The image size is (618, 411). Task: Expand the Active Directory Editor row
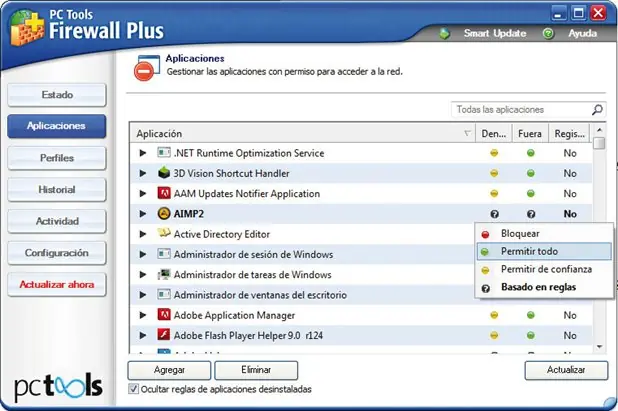point(143,234)
